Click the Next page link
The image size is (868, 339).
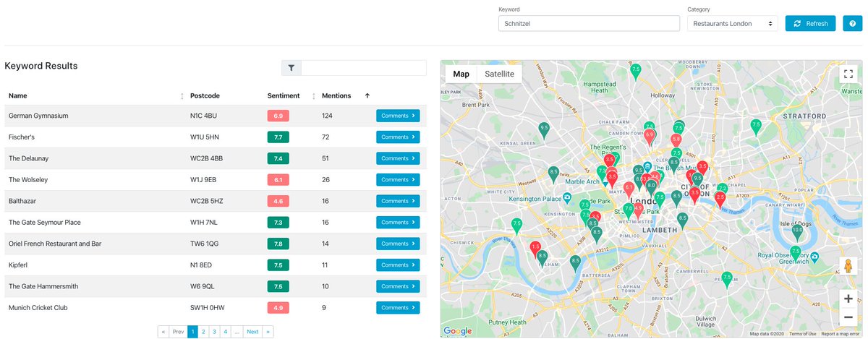[252, 332]
